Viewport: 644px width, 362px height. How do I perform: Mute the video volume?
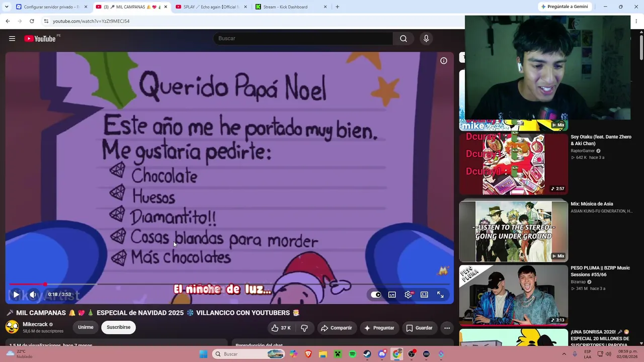tap(33, 295)
